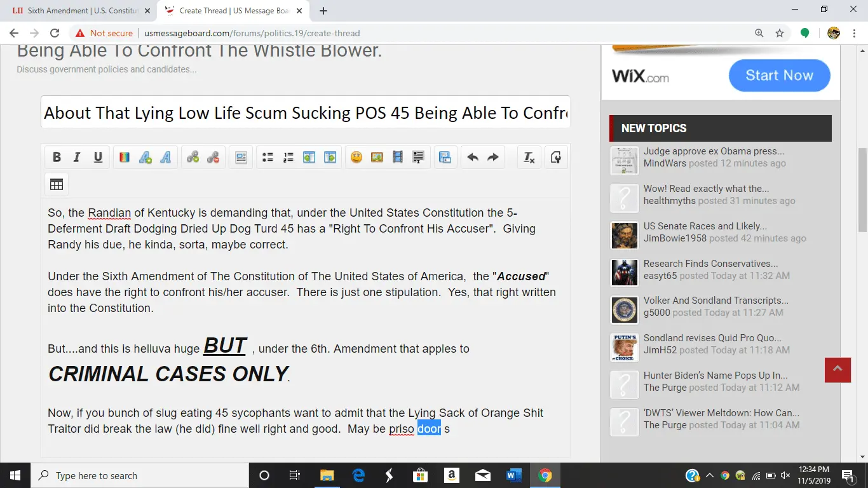Toggle underline formatting in the editor

98,158
